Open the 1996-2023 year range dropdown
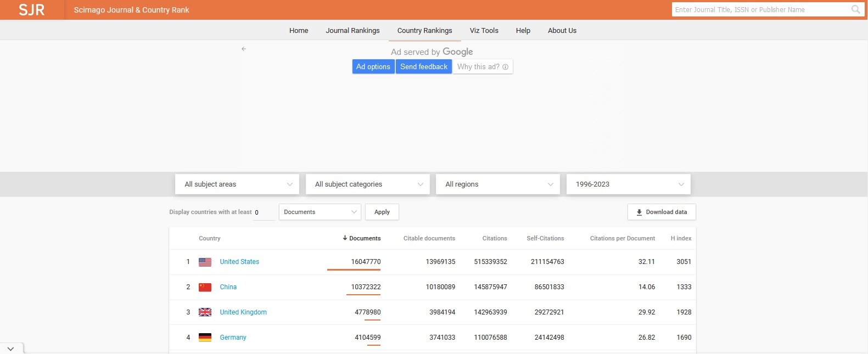This screenshot has width=868, height=354. 628,184
